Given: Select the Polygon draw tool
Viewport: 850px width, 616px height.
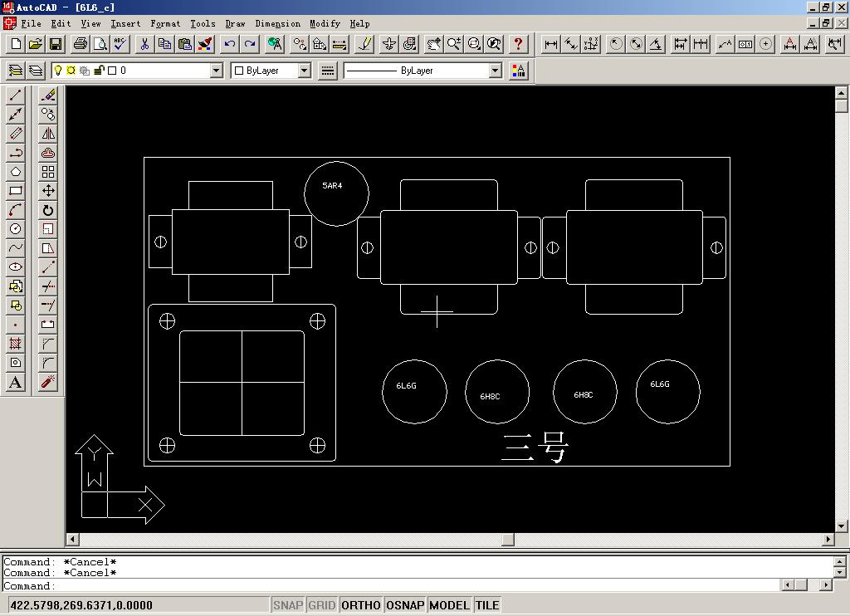Looking at the screenshot, I should (16, 172).
